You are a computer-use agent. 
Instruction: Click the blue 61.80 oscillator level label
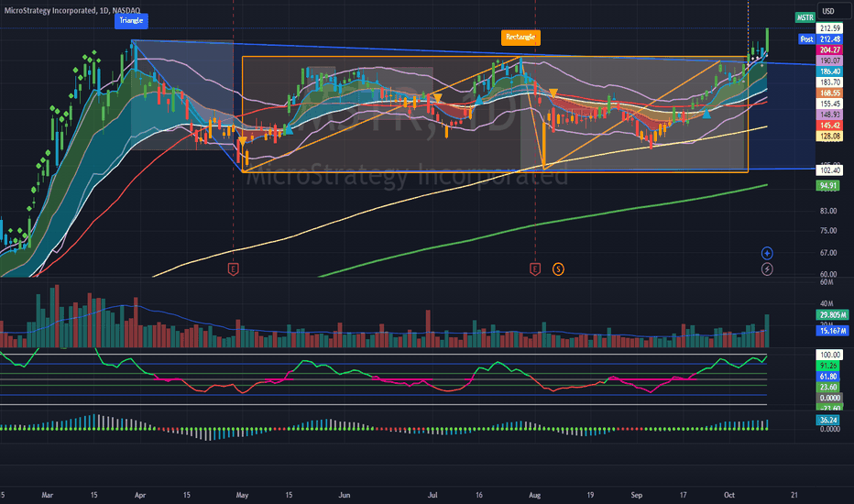(x=827, y=377)
